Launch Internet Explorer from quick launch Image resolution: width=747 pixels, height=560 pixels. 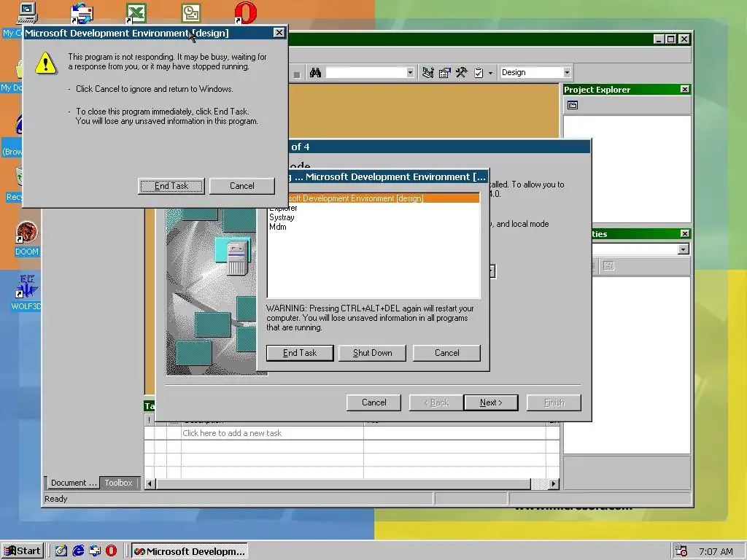point(78,551)
